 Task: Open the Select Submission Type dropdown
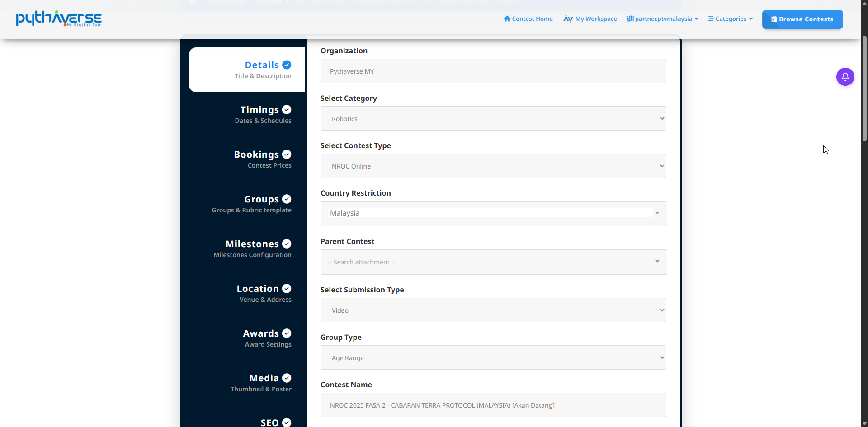pyautogui.click(x=493, y=310)
